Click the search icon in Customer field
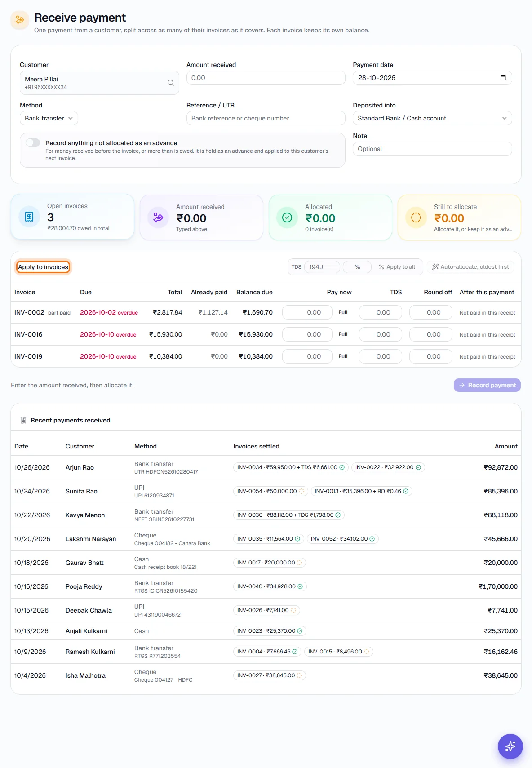 tap(171, 83)
